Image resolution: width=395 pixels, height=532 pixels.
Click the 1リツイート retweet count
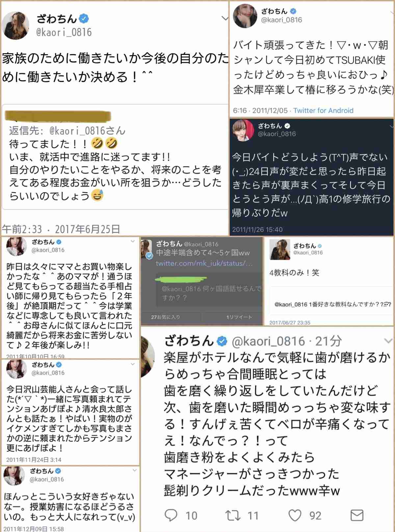[239, 317]
